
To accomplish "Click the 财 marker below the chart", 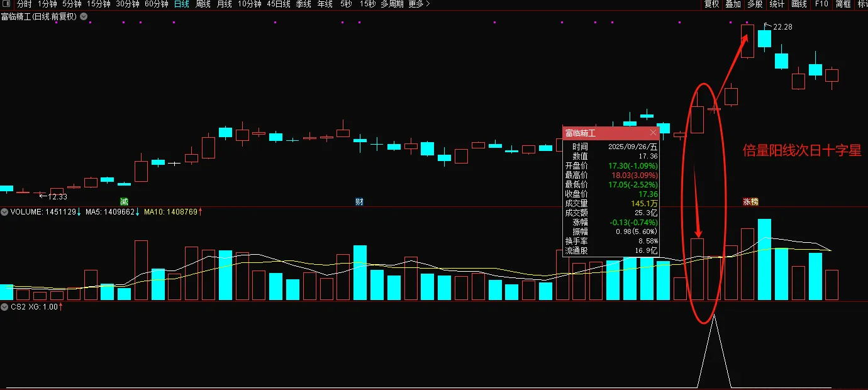I will click(359, 202).
